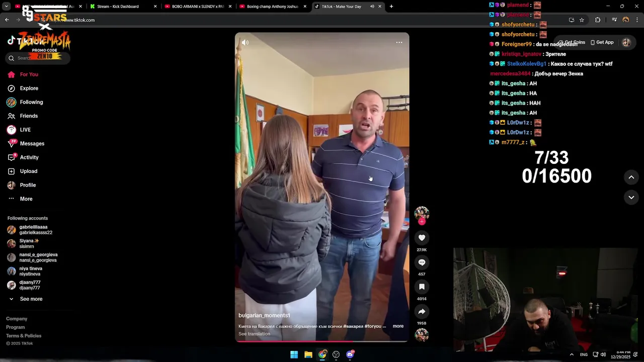Open the Upload page
This screenshot has width=644, height=362.
coord(23,171)
